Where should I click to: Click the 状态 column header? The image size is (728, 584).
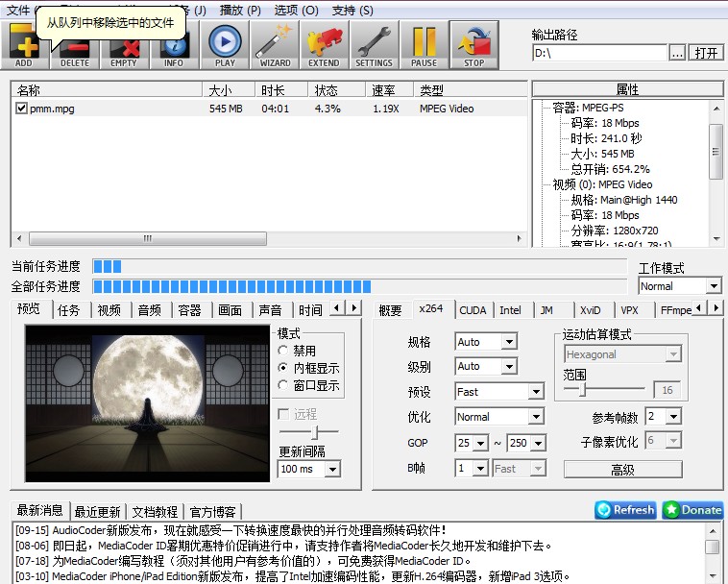click(x=336, y=89)
